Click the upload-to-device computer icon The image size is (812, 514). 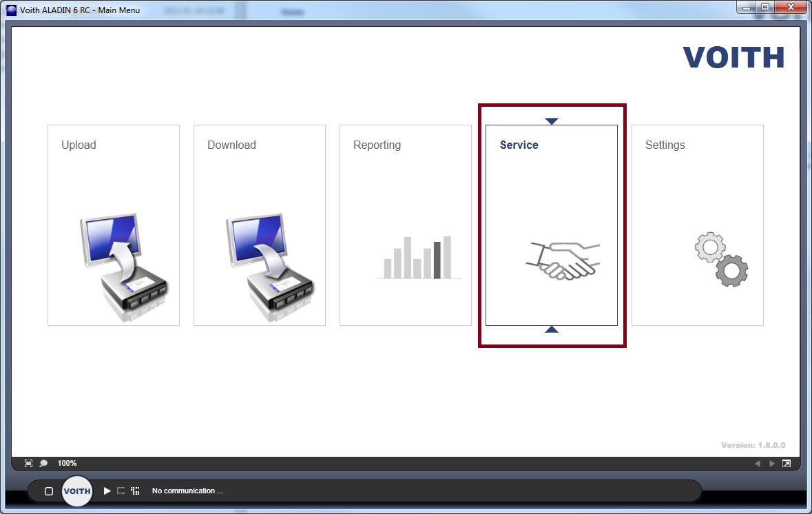coord(124,267)
